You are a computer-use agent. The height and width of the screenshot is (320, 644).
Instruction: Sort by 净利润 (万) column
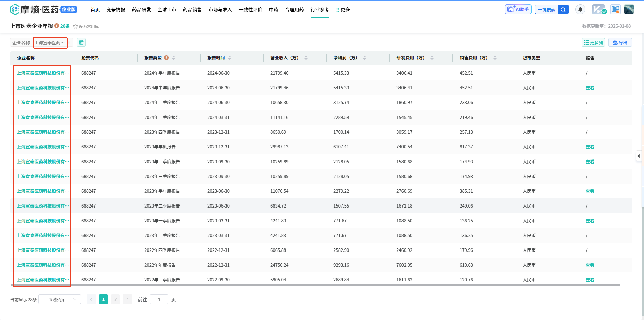(365, 58)
